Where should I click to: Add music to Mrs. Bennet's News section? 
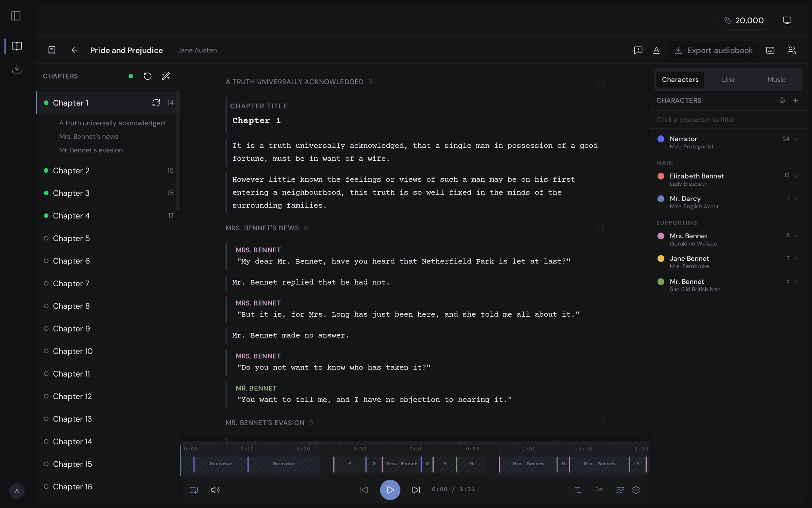coord(600,228)
